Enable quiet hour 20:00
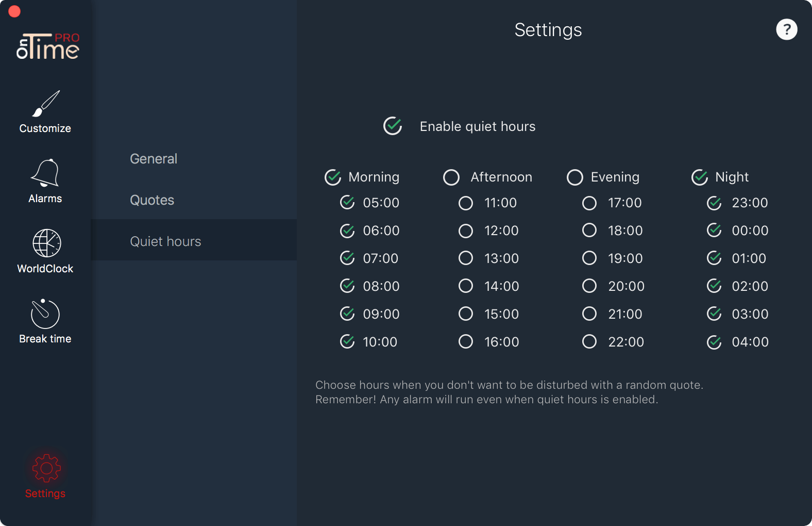 pos(589,286)
